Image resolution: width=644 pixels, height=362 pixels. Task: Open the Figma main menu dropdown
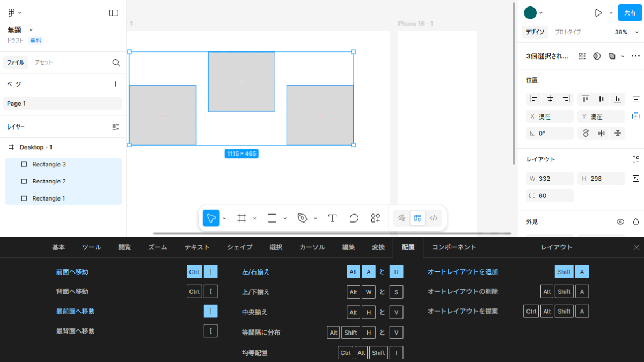[14, 13]
